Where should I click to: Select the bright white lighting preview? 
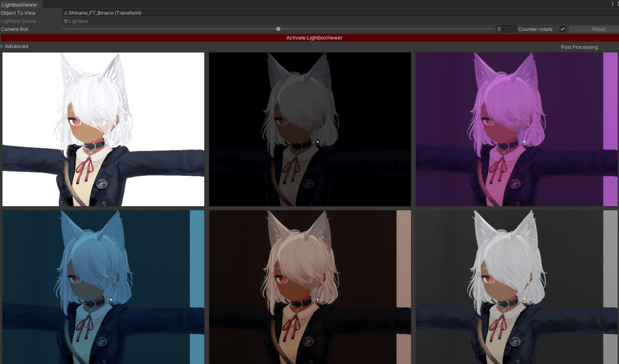(x=103, y=129)
